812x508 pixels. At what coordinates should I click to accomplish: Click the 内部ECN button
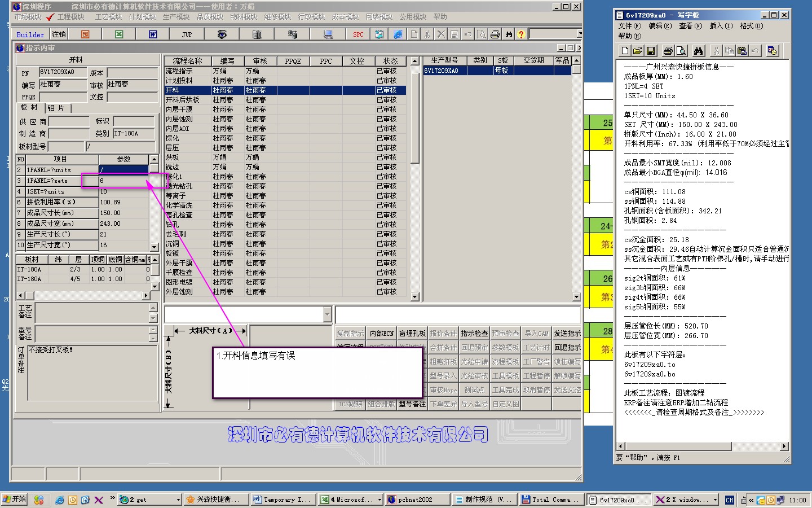tap(382, 334)
